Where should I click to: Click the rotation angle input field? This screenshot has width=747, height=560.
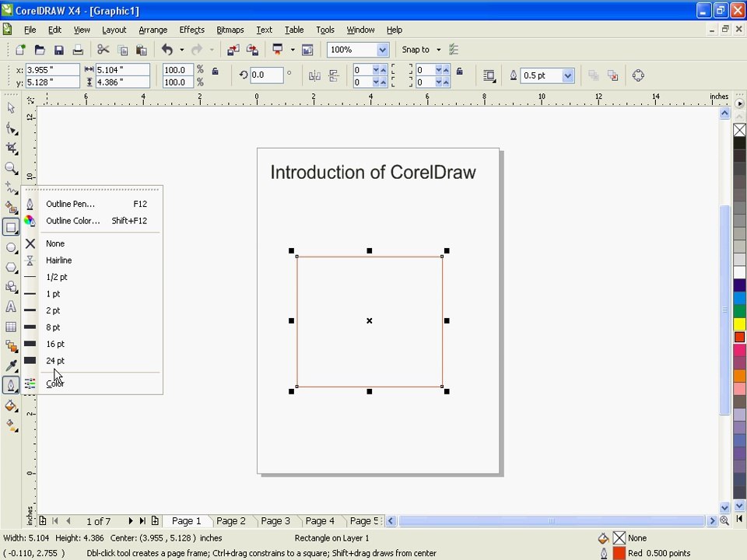click(x=266, y=75)
